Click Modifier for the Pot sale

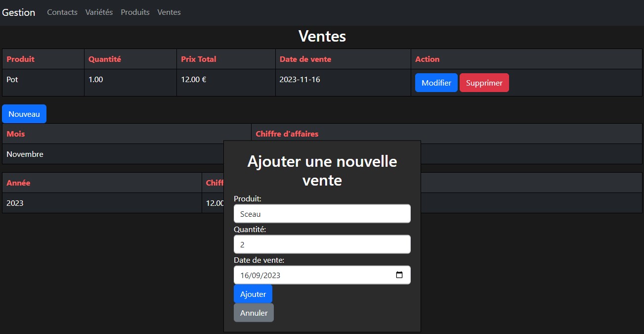[x=436, y=83]
